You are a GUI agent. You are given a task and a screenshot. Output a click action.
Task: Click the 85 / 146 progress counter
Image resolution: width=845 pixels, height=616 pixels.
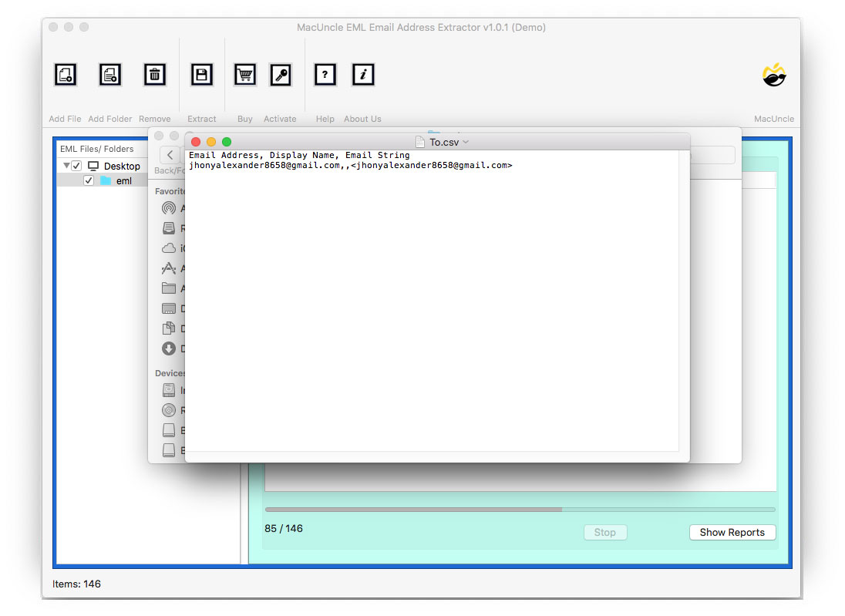(284, 529)
